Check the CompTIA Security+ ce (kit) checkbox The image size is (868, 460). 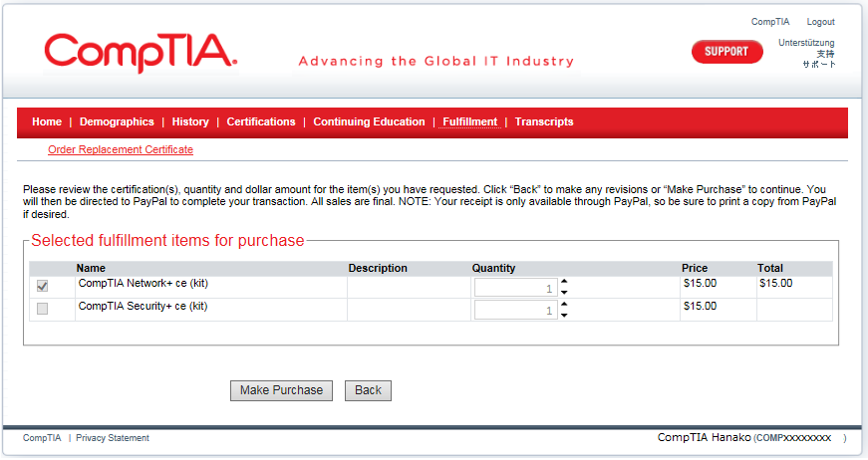pos(42,309)
